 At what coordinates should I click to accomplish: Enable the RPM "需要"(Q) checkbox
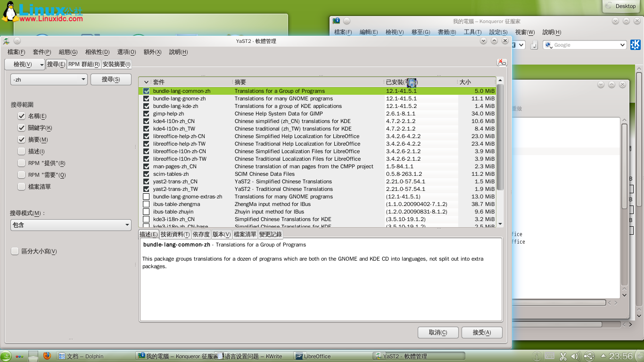21,175
